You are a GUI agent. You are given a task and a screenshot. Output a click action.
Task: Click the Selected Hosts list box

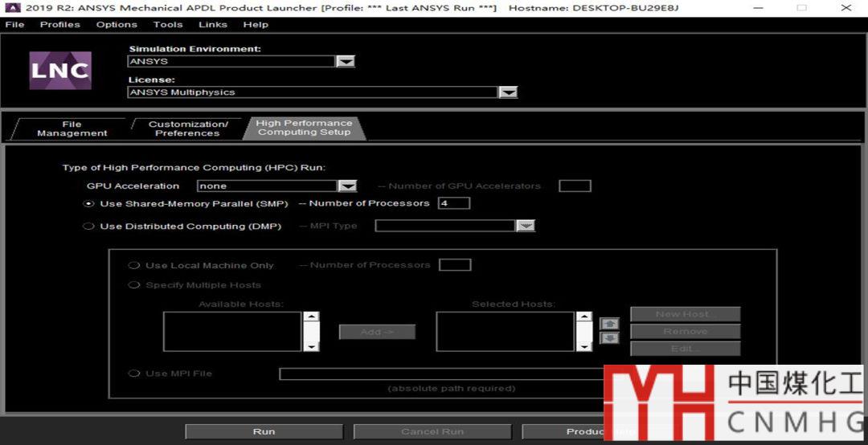(x=505, y=332)
